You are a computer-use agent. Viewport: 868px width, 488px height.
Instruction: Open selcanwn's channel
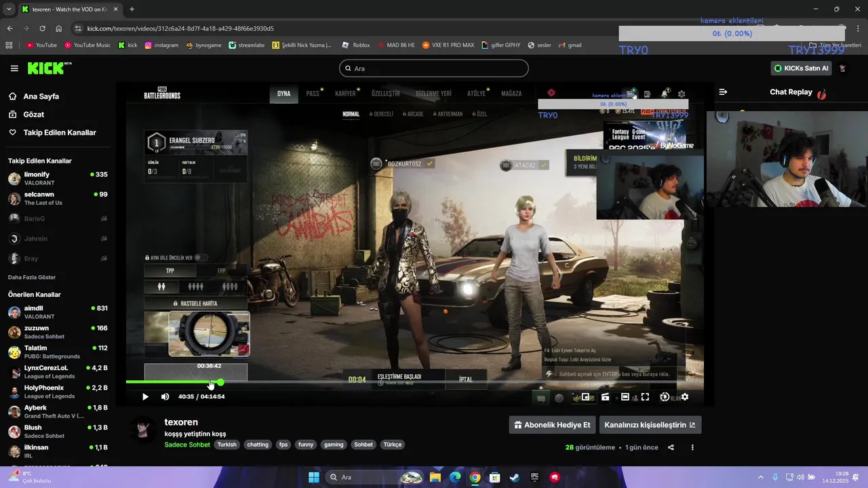click(58, 199)
